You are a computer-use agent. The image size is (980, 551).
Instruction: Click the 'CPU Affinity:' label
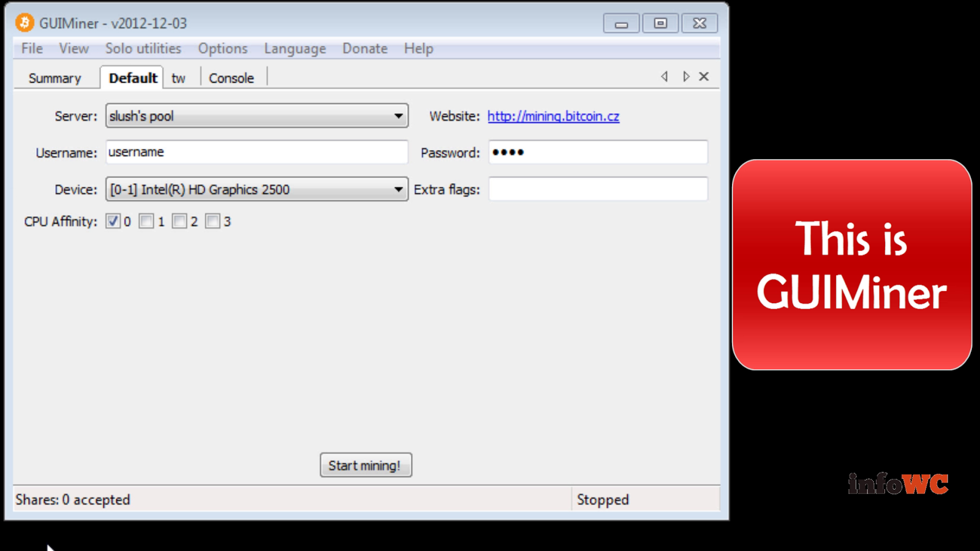pyautogui.click(x=61, y=222)
